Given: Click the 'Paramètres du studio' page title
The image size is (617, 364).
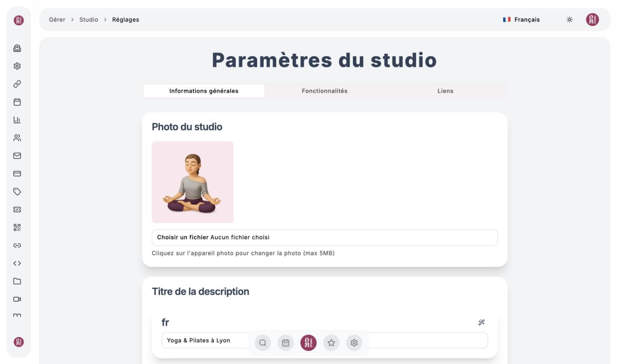Looking at the screenshot, I should (324, 60).
